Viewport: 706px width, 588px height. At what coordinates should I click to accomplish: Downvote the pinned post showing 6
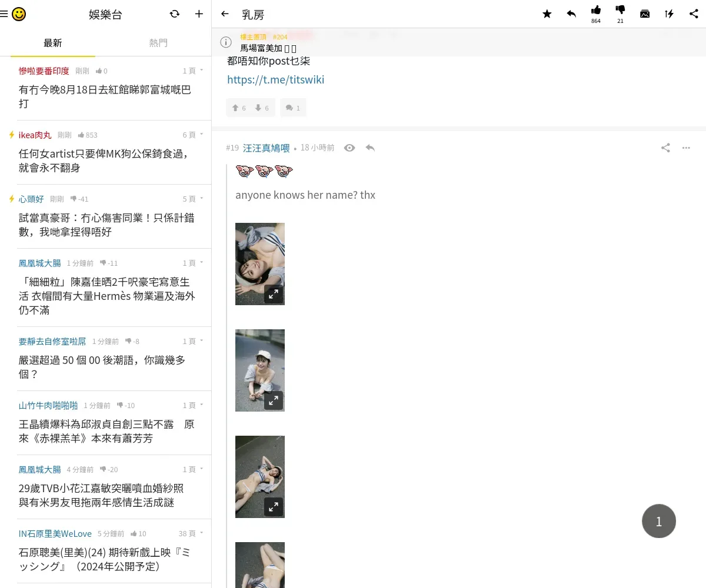click(262, 108)
